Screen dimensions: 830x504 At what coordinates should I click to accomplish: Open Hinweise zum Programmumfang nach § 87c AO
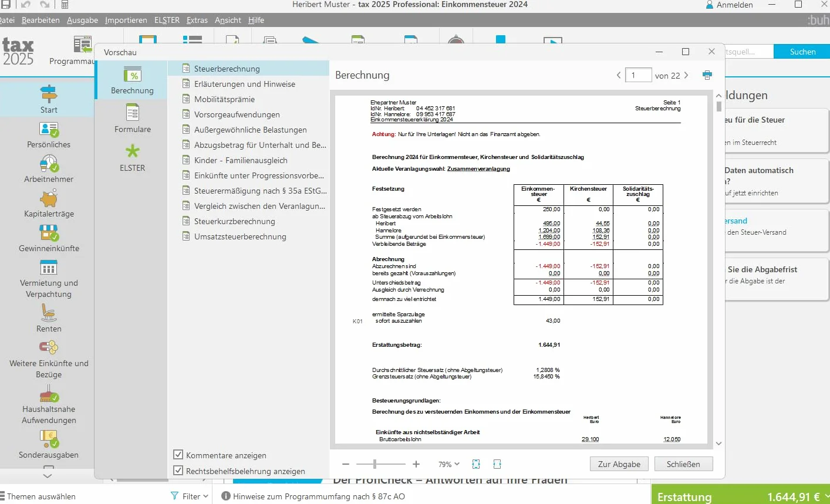point(319,496)
